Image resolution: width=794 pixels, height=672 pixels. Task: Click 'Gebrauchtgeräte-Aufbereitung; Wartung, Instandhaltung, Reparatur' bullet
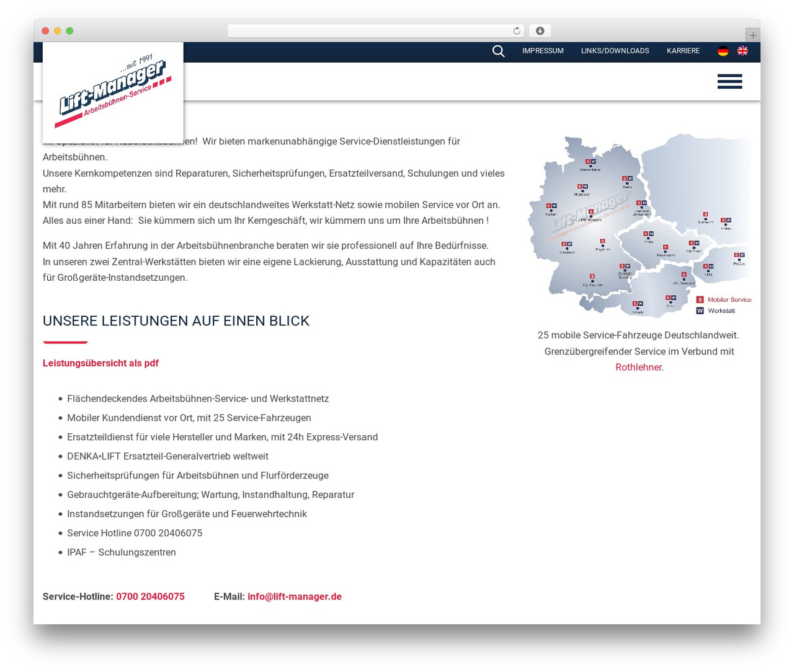point(210,495)
